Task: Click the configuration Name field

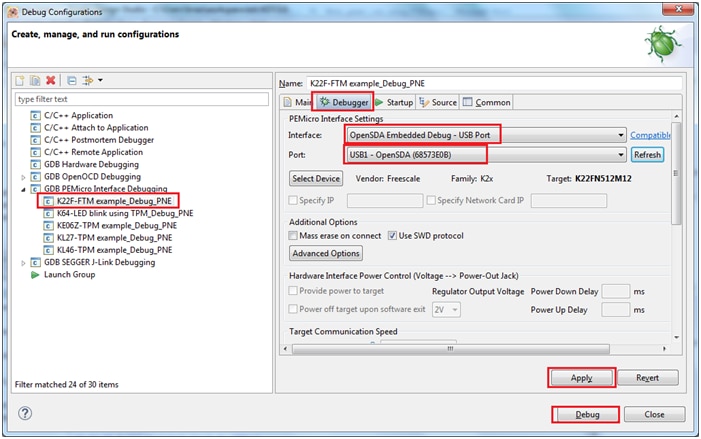Action: point(494,83)
